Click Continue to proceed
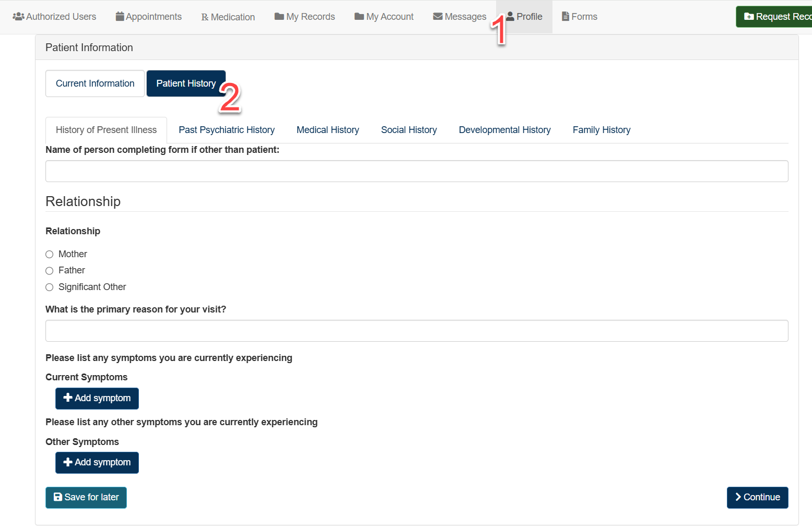Image resolution: width=812 pixels, height=529 pixels. point(757,498)
